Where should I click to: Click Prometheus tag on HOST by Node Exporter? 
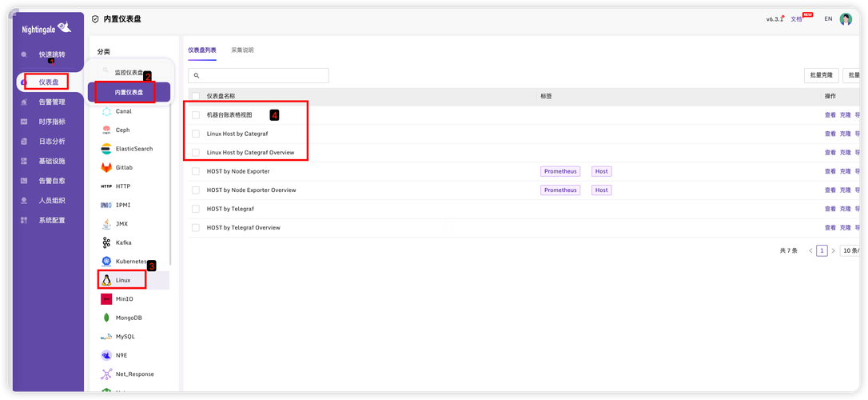[x=560, y=171]
